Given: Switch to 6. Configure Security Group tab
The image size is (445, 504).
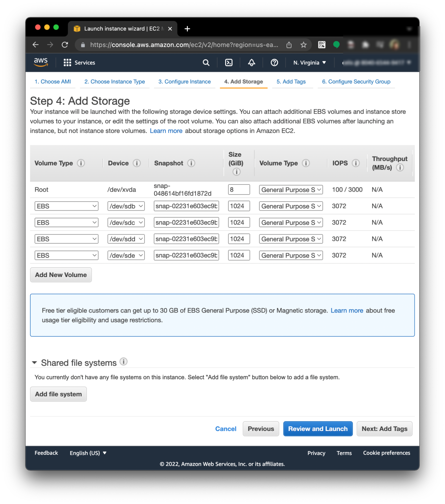Looking at the screenshot, I should [x=356, y=82].
